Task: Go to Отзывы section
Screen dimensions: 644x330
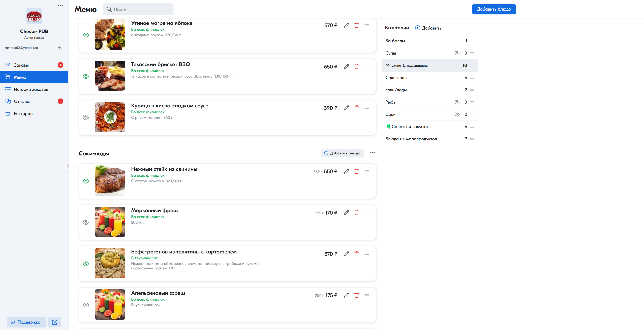Action: pos(22,101)
